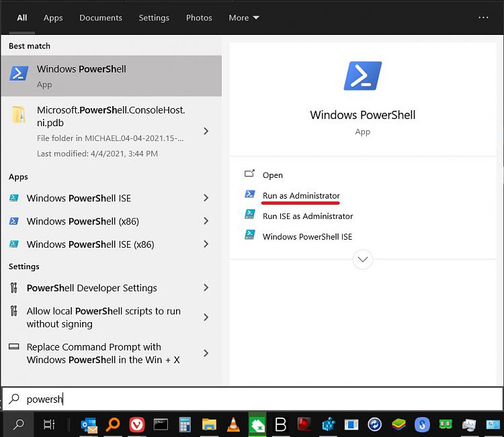Click the Allow local PowerShell scripts settings icon
The width and height of the screenshot is (504, 437).
tap(14, 311)
